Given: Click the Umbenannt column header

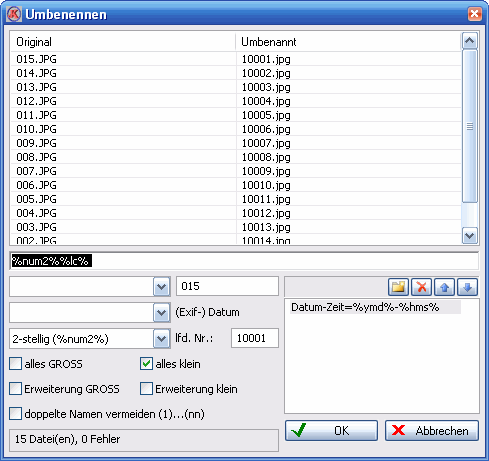Looking at the screenshot, I should pyautogui.click(x=349, y=42).
